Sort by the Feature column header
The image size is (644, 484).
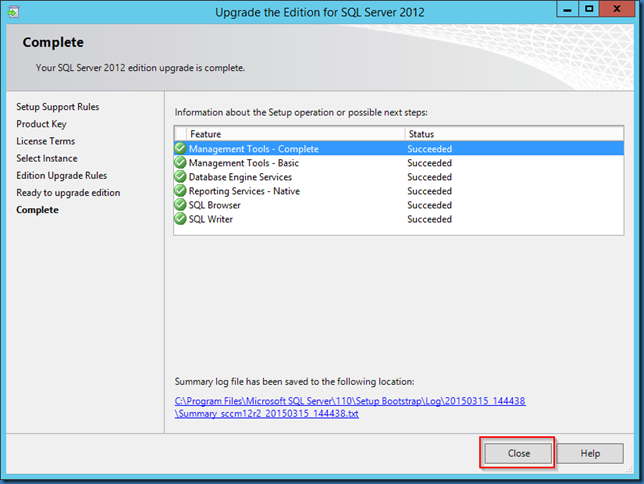(295, 134)
